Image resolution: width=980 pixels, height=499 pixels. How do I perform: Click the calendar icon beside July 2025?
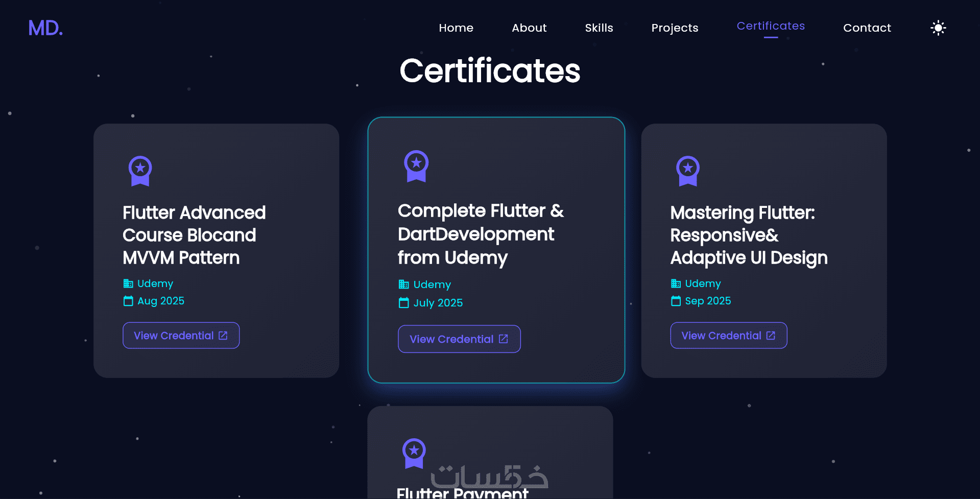point(403,303)
